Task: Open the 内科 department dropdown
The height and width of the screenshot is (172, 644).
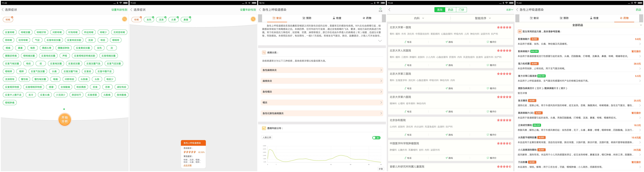Action: click(x=419, y=18)
